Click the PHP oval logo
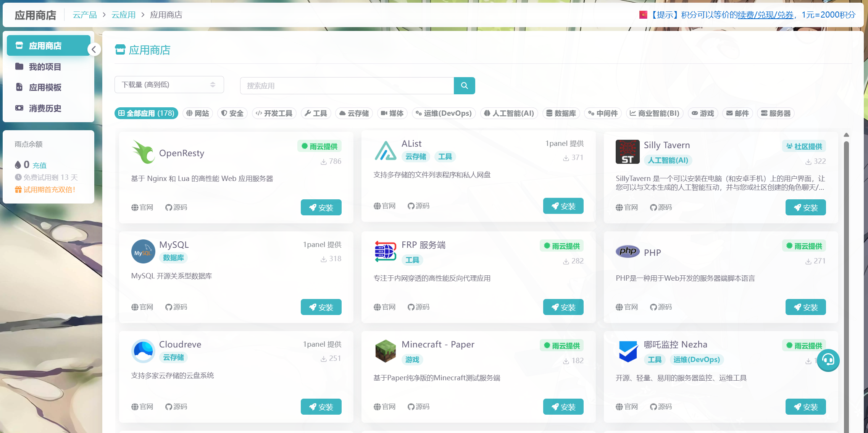 628,251
